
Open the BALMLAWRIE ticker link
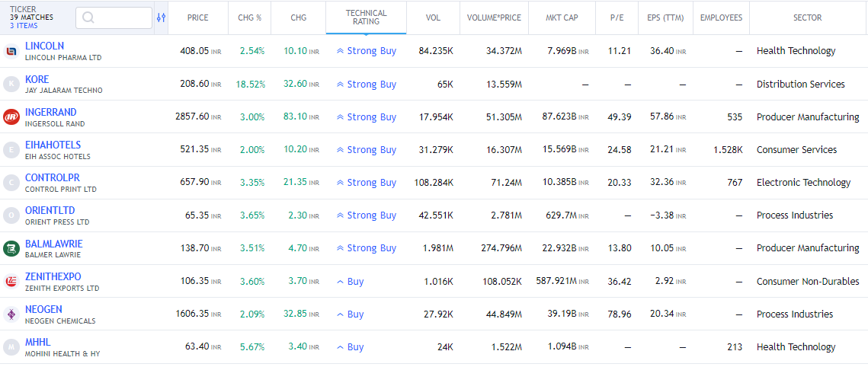click(53, 244)
